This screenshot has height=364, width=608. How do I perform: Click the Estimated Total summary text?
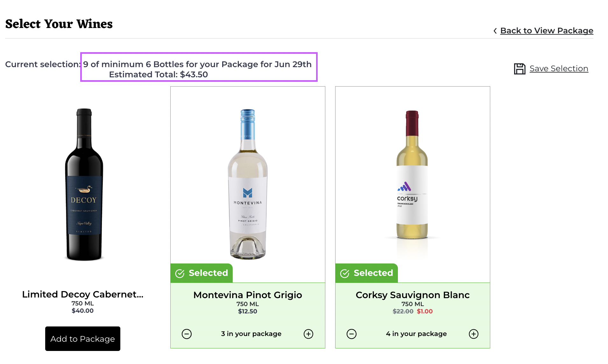pos(158,75)
